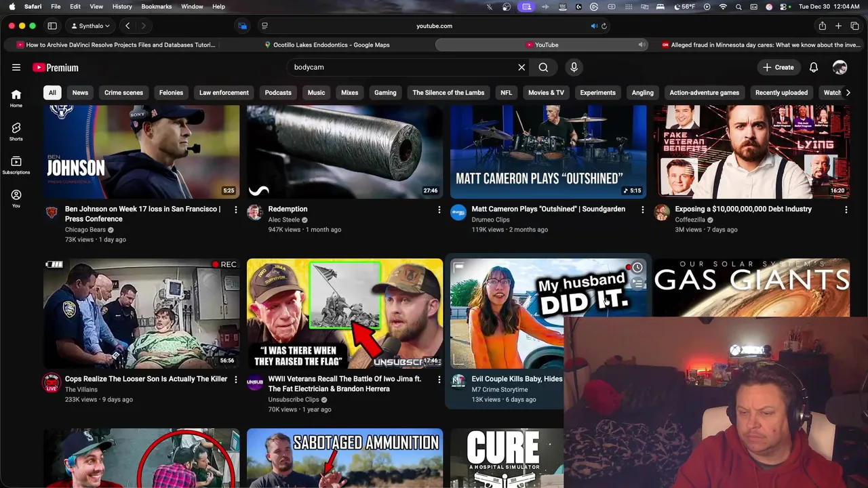This screenshot has height=488, width=868.
Task: Open Spotlight search in menu bar
Action: tap(738, 6)
